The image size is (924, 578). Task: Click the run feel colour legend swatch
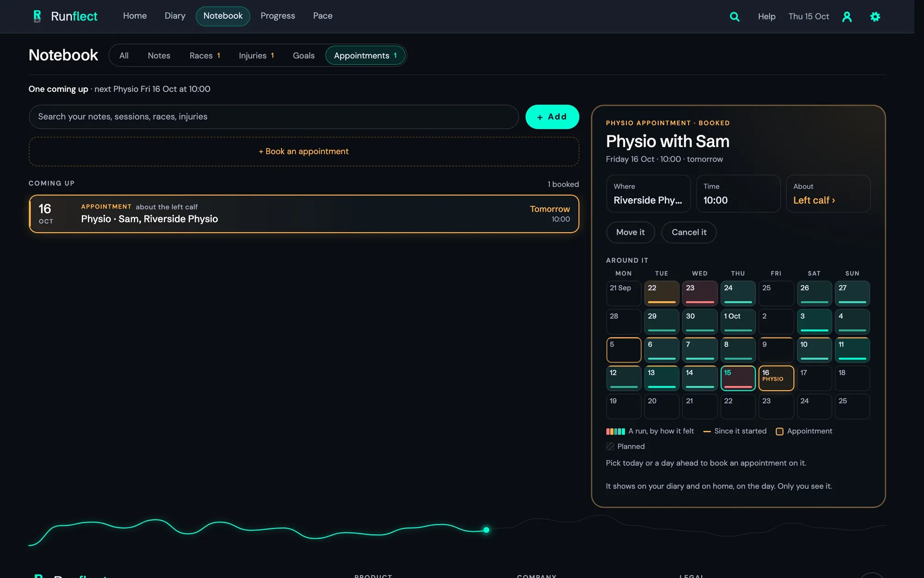point(615,431)
